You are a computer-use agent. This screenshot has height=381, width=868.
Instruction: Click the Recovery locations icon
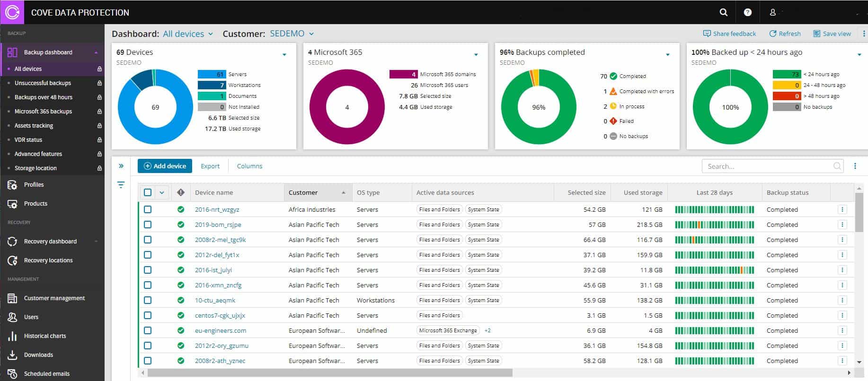coord(12,260)
